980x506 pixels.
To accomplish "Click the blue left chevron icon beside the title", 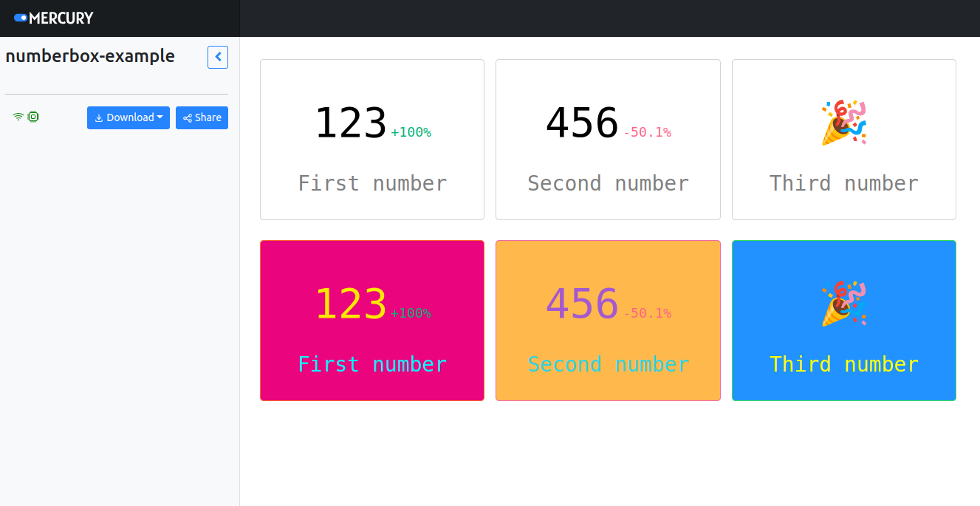I will click(x=217, y=57).
